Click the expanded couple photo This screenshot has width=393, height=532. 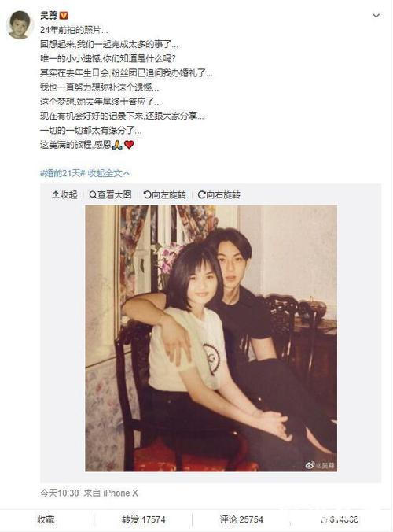tap(211, 338)
